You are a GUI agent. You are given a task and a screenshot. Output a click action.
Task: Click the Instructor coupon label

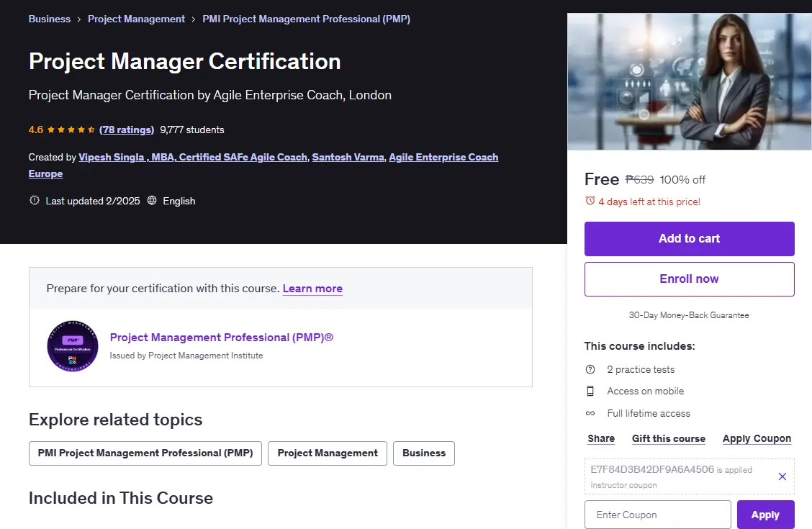[x=623, y=485]
